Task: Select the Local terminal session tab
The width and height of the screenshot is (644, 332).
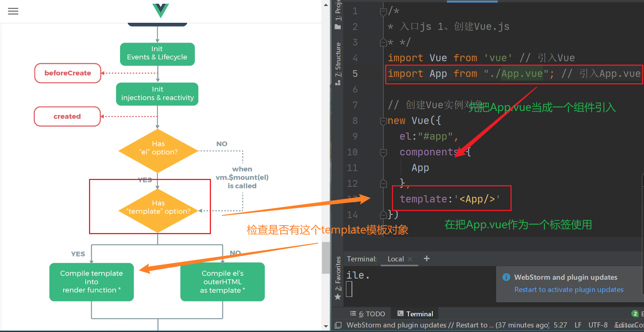Action: point(395,259)
